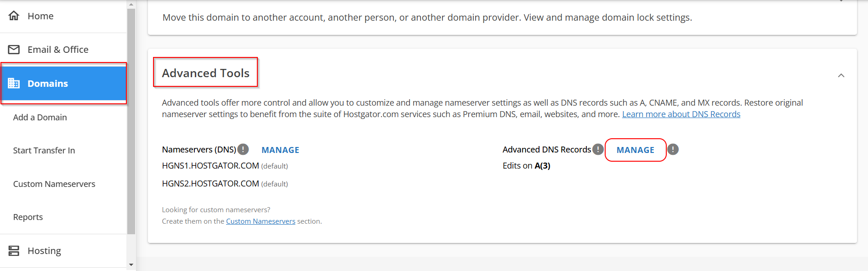Image resolution: width=868 pixels, height=271 pixels.
Task: Go to Reports in sidebar
Action: (28, 217)
